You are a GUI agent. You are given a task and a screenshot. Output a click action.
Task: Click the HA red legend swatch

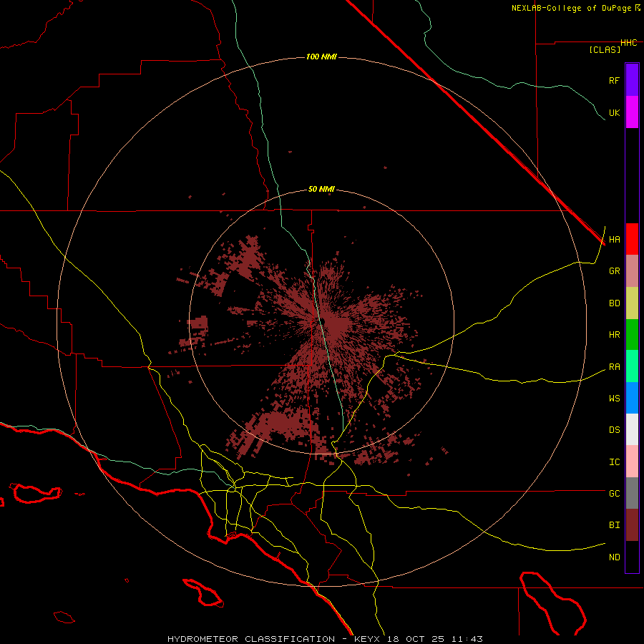pos(632,239)
